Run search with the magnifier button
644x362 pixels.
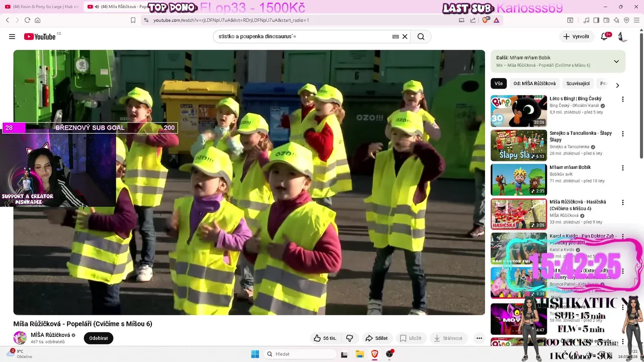pyautogui.click(x=421, y=37)
